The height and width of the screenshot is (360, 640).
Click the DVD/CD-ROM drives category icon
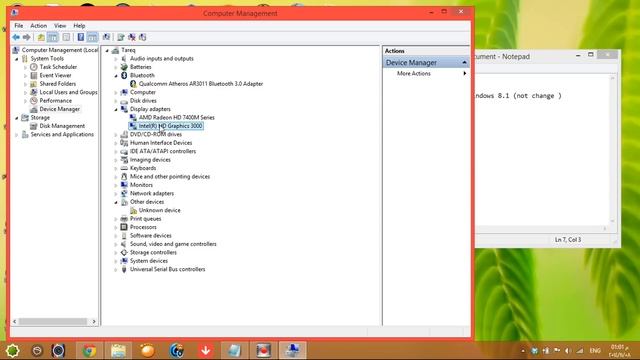coord(124,134)
